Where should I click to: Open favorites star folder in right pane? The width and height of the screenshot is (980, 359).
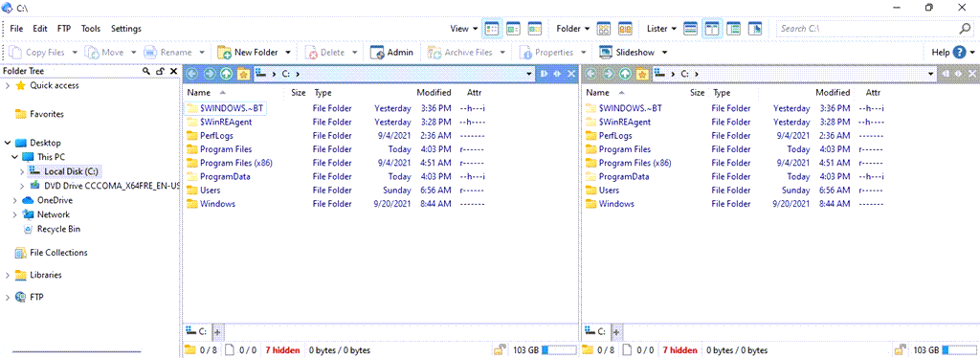point(642,74)
